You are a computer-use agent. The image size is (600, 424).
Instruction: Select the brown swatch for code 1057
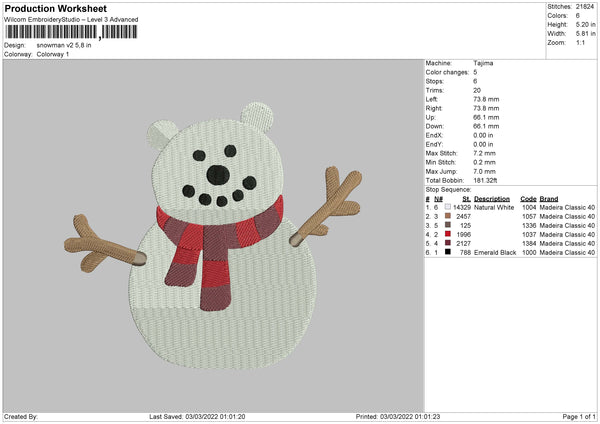click(447, 216)
